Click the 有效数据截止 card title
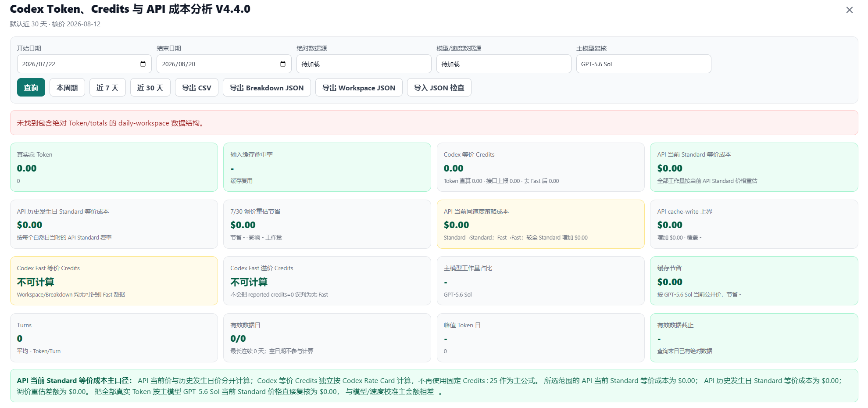The height and width of the screenshot is (408, 868). 675,325
